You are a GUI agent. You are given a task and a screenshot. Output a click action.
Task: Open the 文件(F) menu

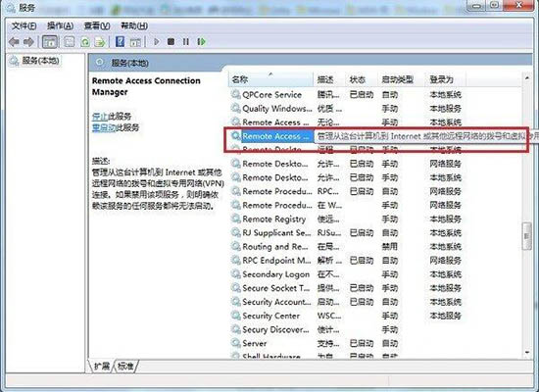24,25
